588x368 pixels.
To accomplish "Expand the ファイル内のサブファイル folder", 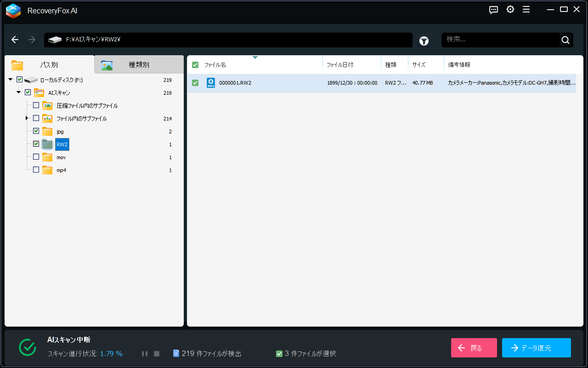I will [27, 118].
